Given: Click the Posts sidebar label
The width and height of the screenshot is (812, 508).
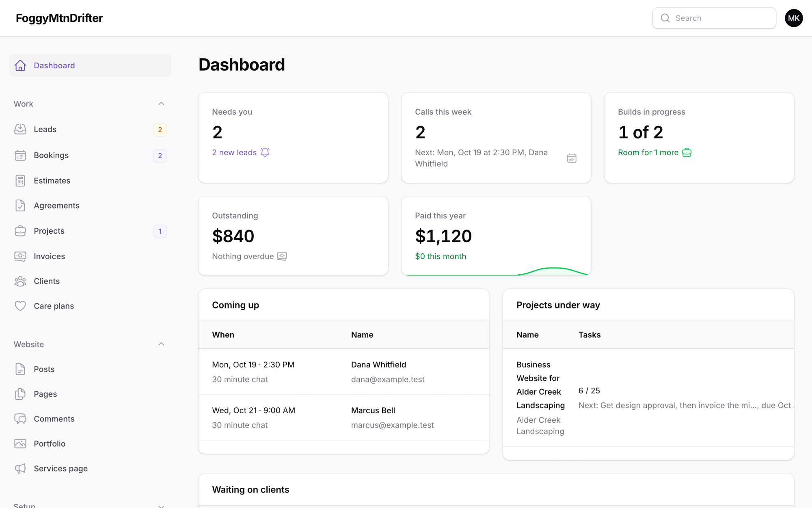Looking at the screenshot, I should [x=44, y=369].
